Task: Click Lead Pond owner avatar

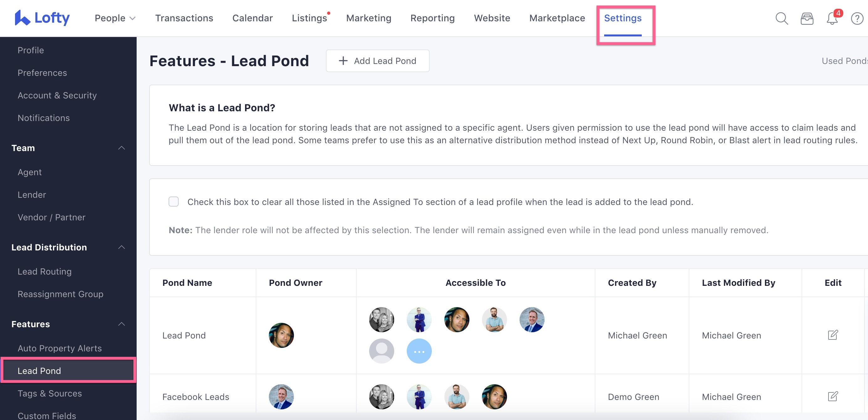Action: [x=281, y=335]
